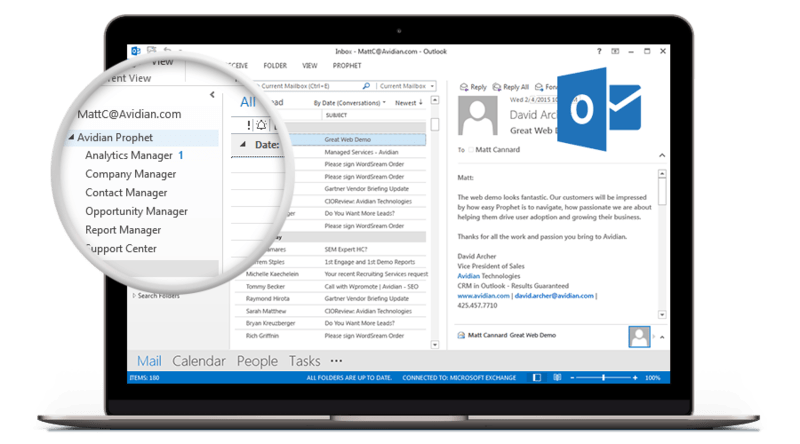
Task: Click the sender avatar of David Archer
Action: (478, 115)
